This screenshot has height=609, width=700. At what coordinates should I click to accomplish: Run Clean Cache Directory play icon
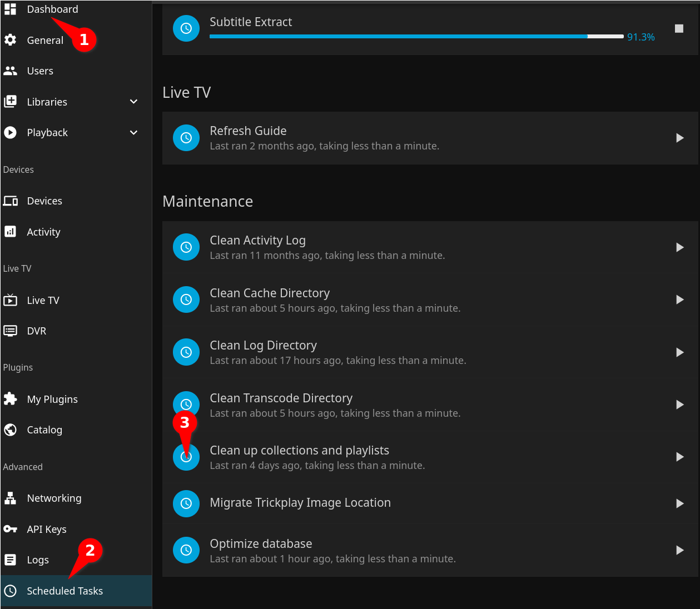coord(679,300)
